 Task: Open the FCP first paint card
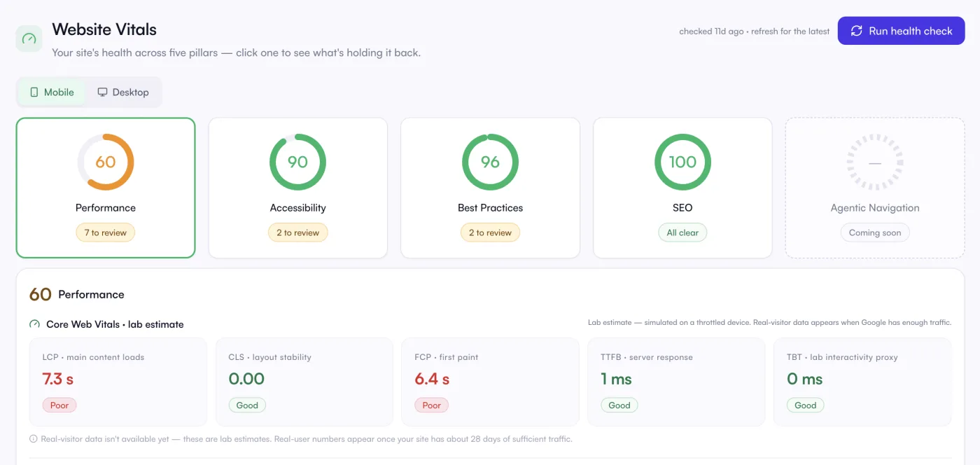pyautogui.click(x=490, y=382)
